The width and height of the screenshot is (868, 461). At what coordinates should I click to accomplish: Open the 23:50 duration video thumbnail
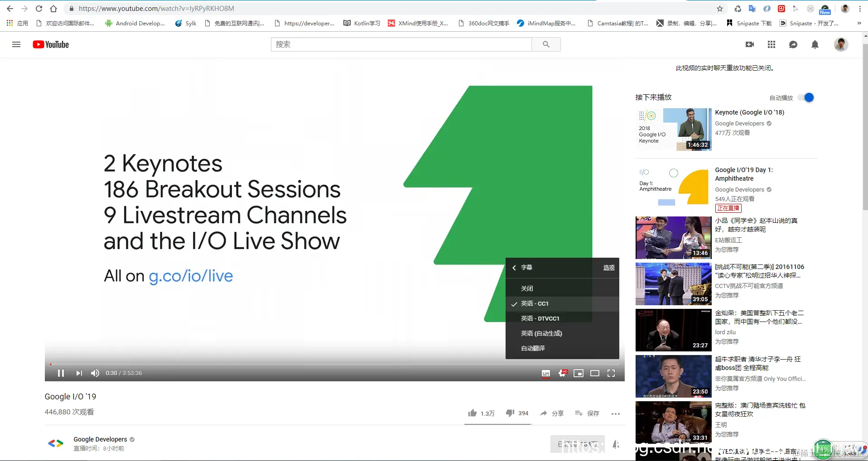coord(673,376)
